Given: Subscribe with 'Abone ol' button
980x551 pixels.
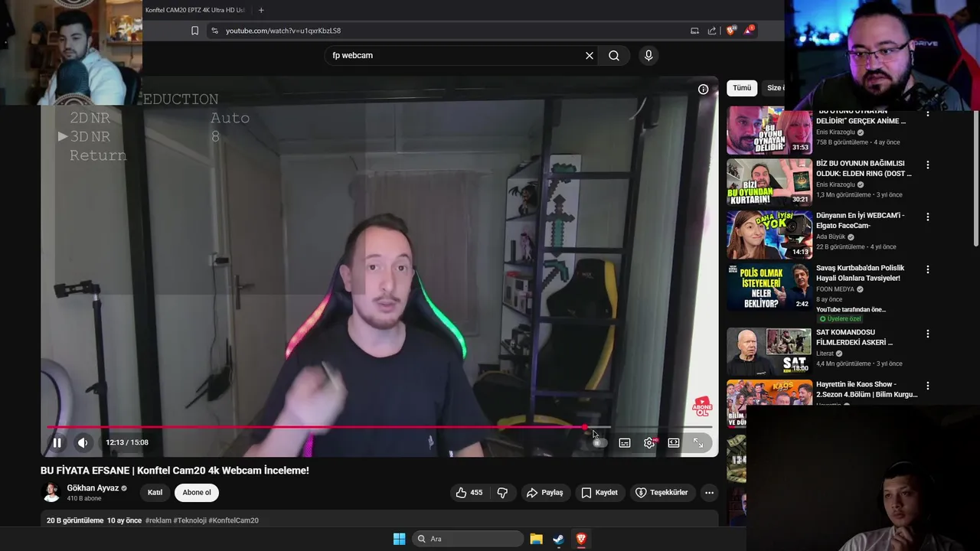Looking at the screenshot, I should click(197, 493).
